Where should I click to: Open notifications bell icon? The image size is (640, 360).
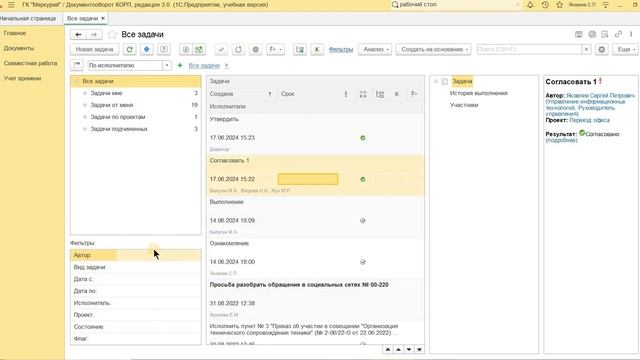click(530, 5)
